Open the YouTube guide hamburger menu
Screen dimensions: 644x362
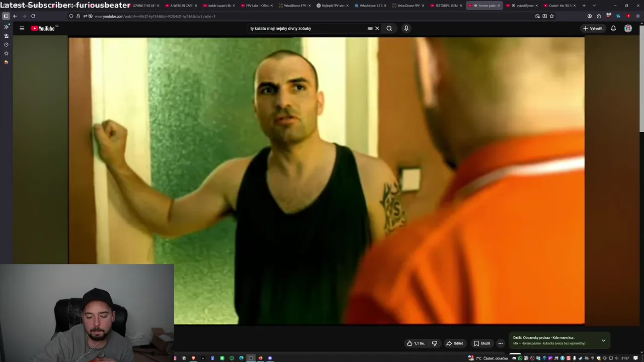22,28
